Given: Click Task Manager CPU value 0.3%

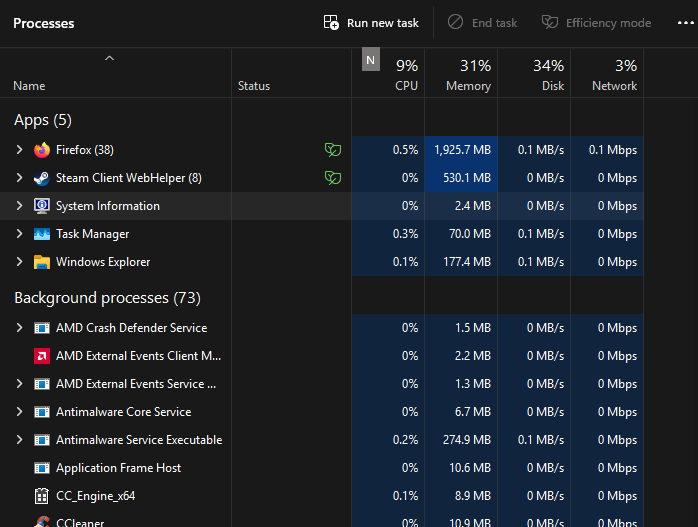Looking at the screenshot, I should (406, 234).
